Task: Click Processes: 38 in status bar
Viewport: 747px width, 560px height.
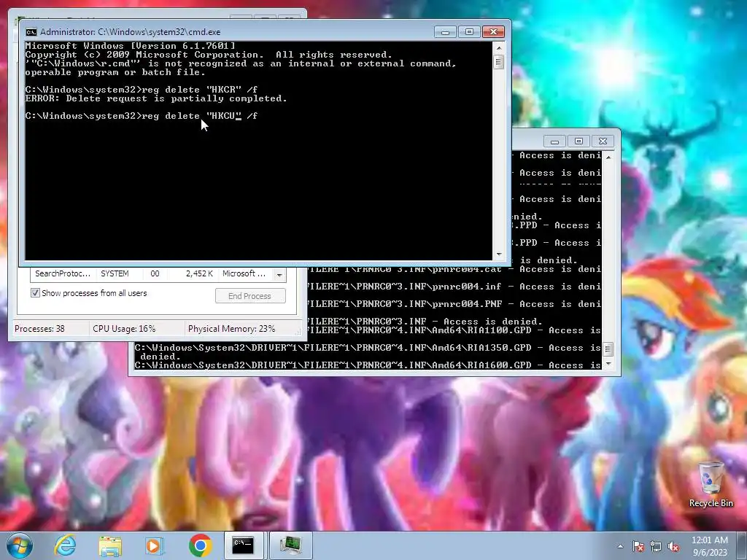Action: click(39, 329)
